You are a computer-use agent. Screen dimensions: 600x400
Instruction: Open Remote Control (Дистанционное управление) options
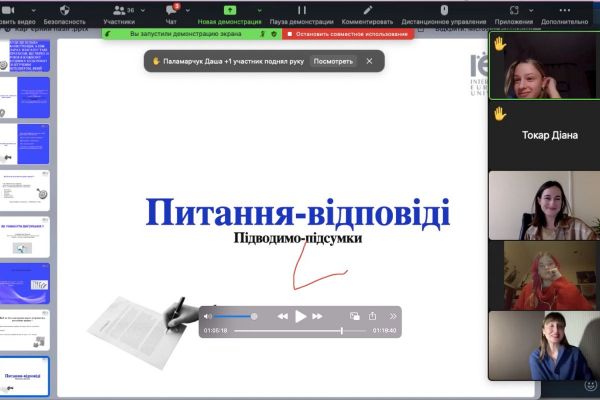pos(442,12)
